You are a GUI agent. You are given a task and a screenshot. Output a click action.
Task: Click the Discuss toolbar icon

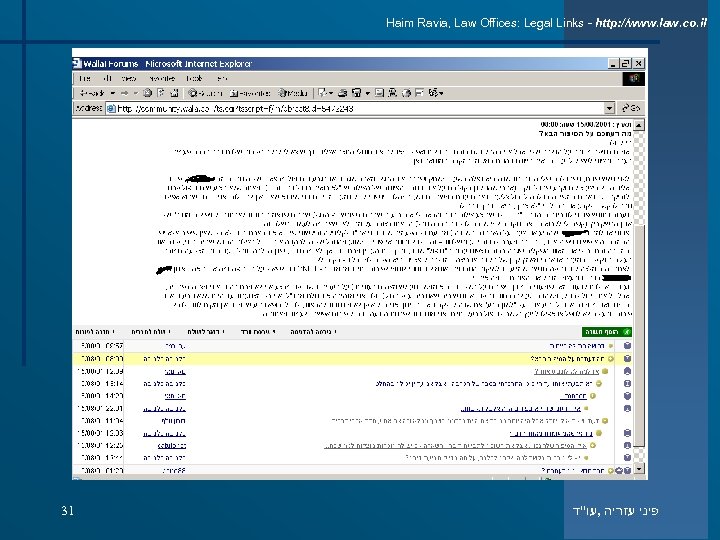pos(379,93)
